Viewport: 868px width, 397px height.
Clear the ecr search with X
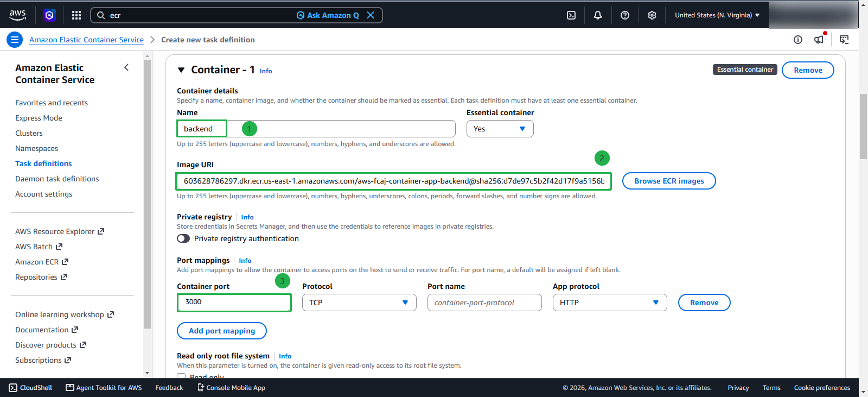[371, 15]
